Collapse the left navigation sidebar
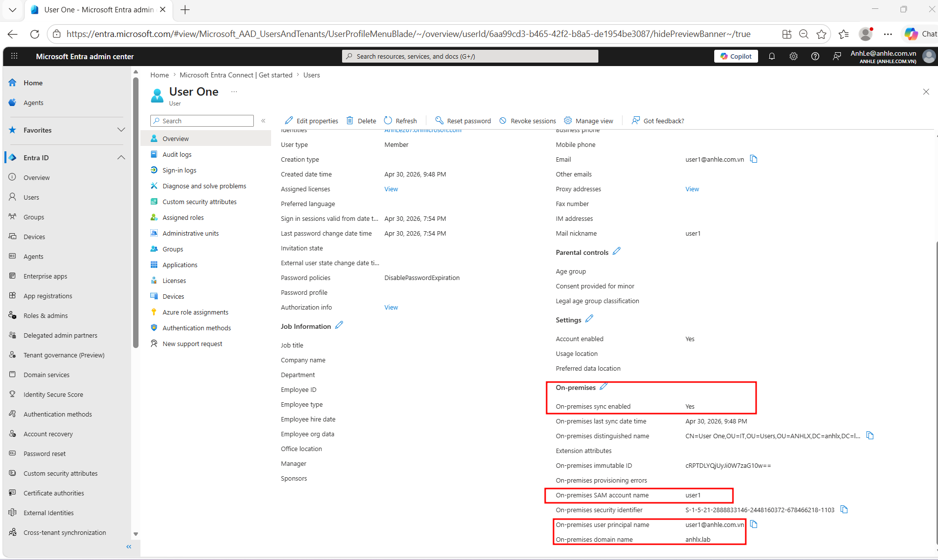The image size is (938, 560). point(129,547)
